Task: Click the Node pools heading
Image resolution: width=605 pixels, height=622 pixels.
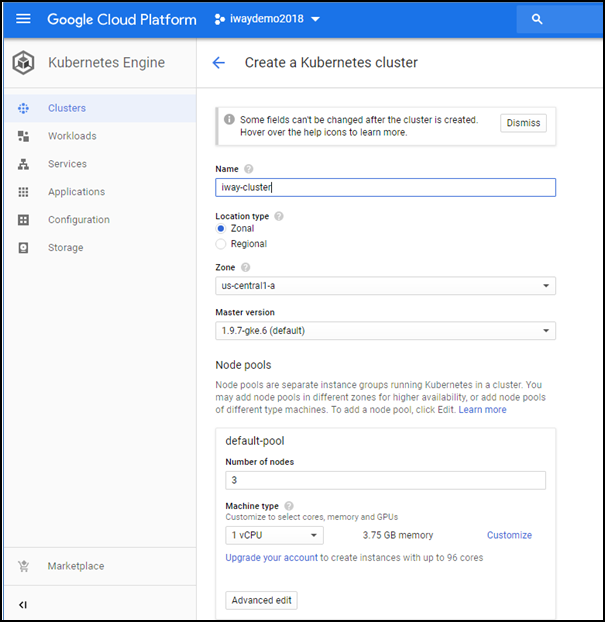Action: pyautogui.click(x=243, y=365)
